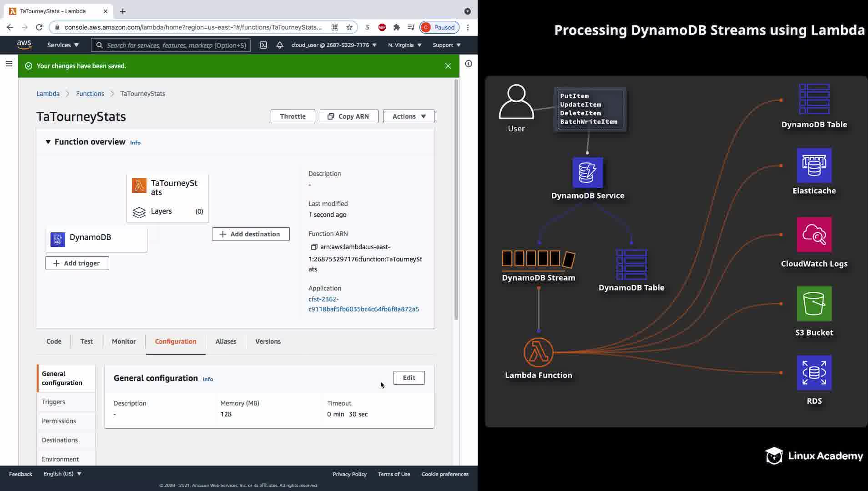Bookmark page with the star icon

[349, 27]
